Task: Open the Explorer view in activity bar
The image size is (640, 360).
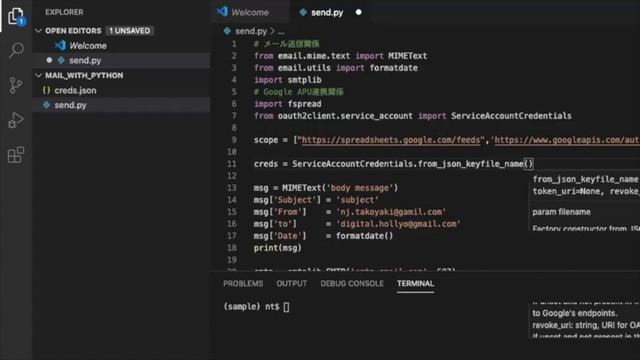Action: [x=16, y=16]
